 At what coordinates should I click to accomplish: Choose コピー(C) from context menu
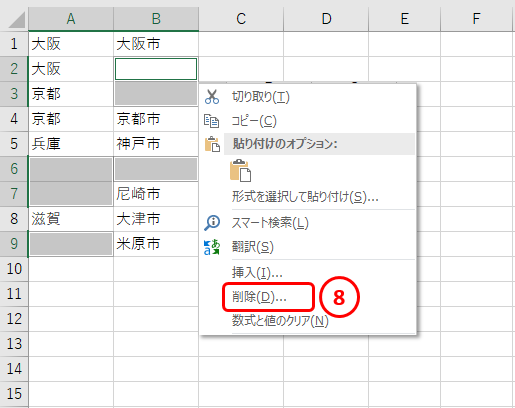coord(254,121)
